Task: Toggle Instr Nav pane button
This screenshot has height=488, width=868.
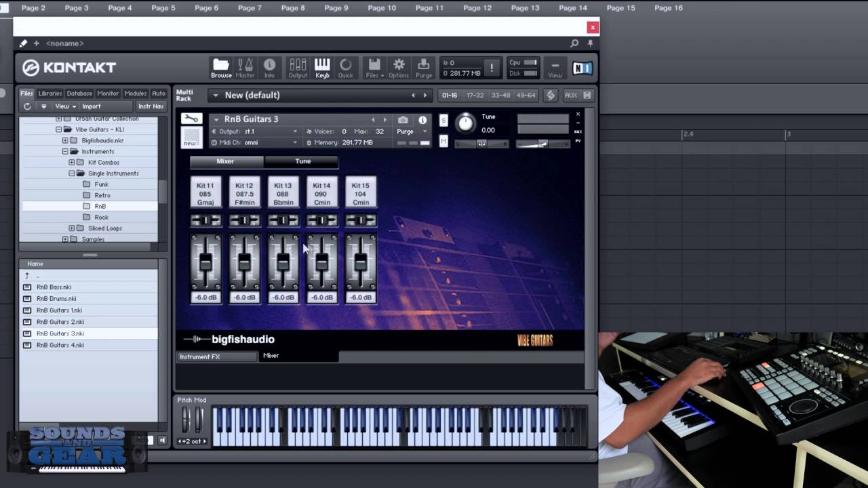Action: click(x=151, y=106)
